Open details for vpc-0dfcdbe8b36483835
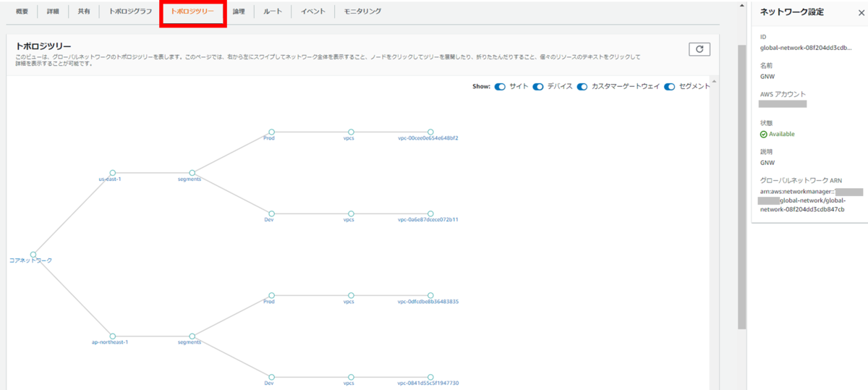The width and height of the screenshot is (868, 390). click(428, 301)
